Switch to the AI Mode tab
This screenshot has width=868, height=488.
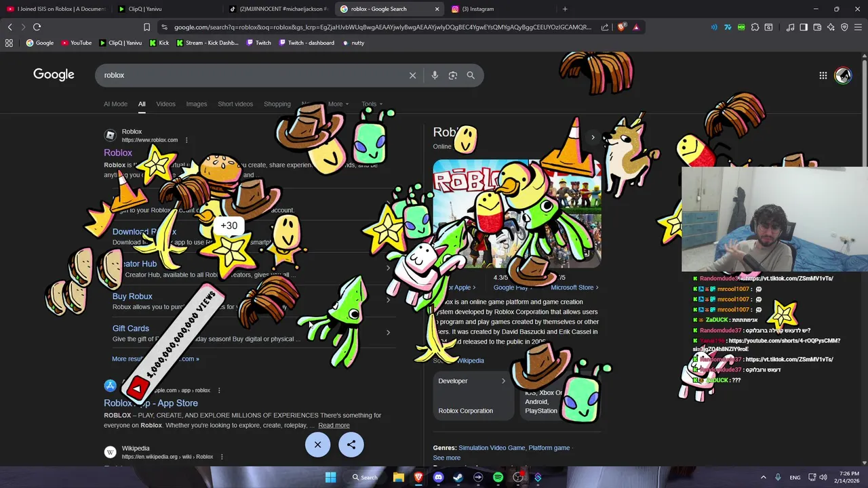click(115, 104)
